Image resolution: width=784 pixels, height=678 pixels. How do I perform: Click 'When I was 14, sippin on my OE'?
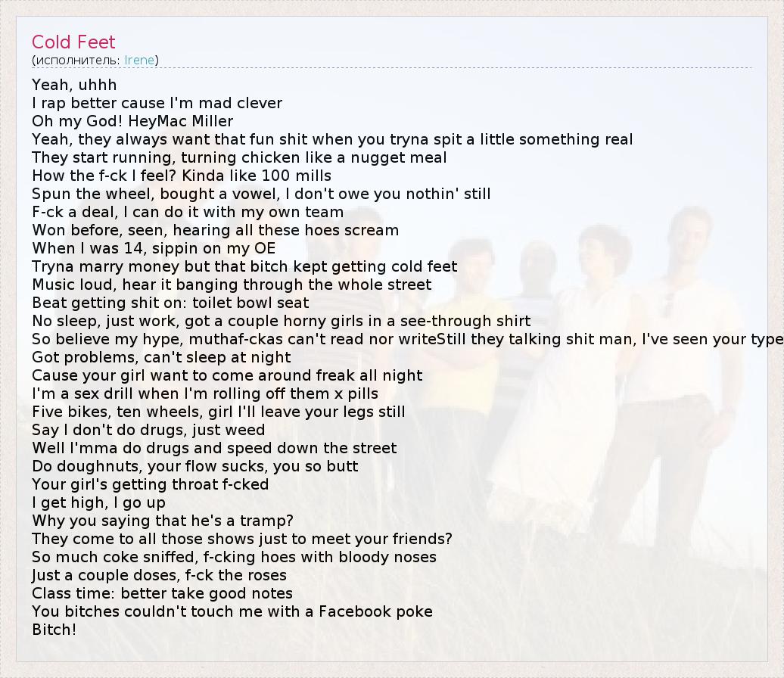pyautogui.click(x=154, y=248)
